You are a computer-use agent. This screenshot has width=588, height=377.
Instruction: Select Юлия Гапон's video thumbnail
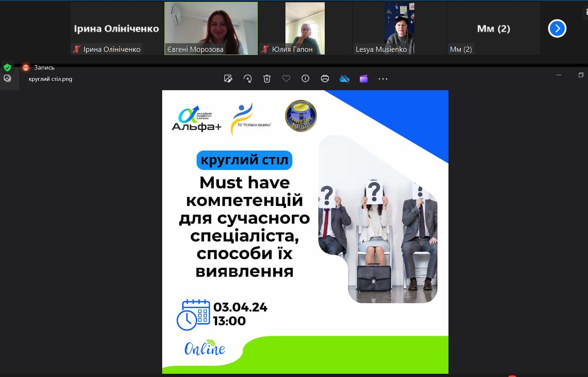click(x=305, y=28)
